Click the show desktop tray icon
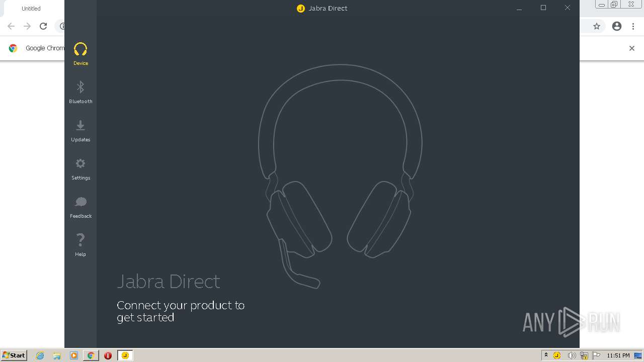Screen dimensions: 644x362 638,355
